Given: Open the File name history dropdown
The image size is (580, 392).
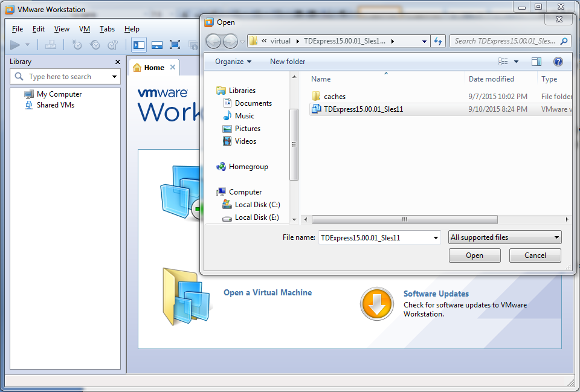Looking at the screenshot, I should pos(436,238).
